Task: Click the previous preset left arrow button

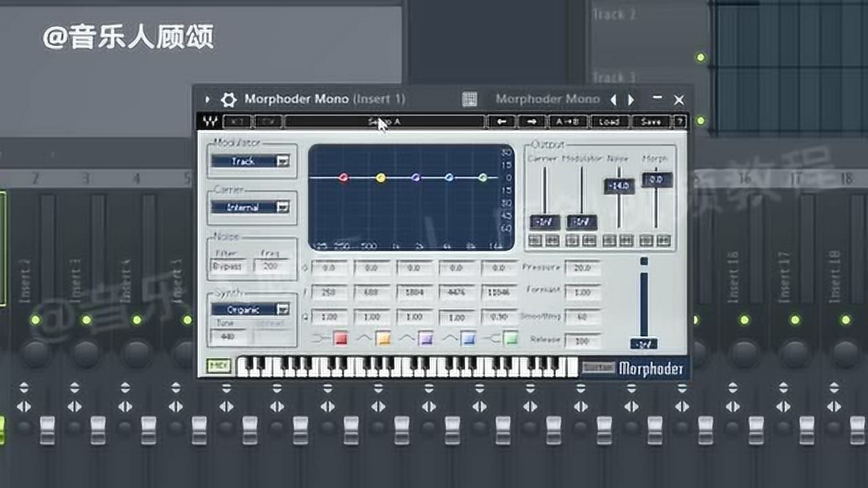Action: point(502,122)
